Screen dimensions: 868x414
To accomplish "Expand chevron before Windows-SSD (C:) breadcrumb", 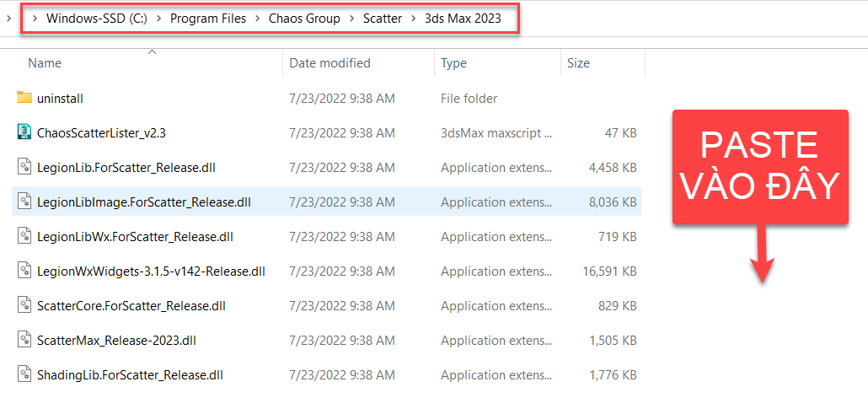I will pos(35,19).
